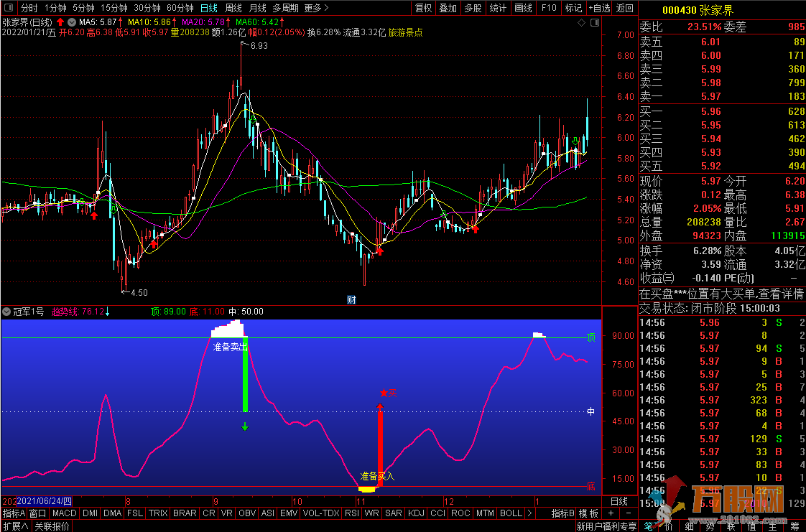Toggle the 关联报价 panel
This screenshot has width=806, height=532.
[x=52, y=526]
